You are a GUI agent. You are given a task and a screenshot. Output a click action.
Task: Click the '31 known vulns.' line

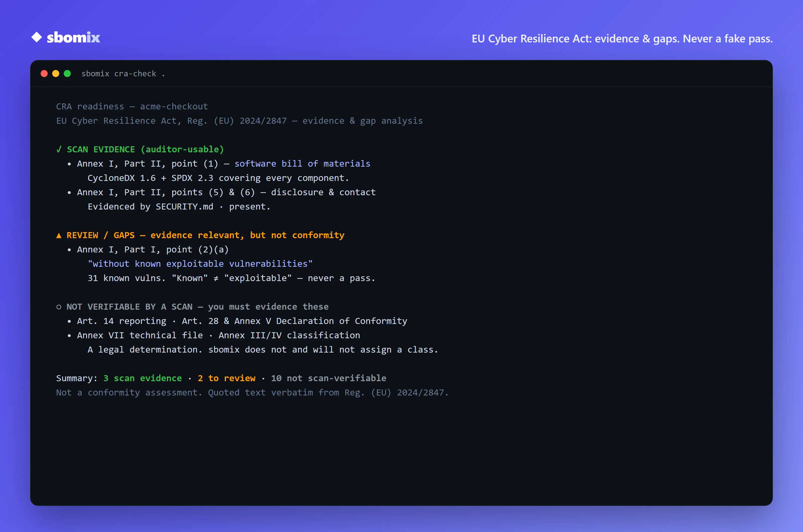tap(231, 278)
